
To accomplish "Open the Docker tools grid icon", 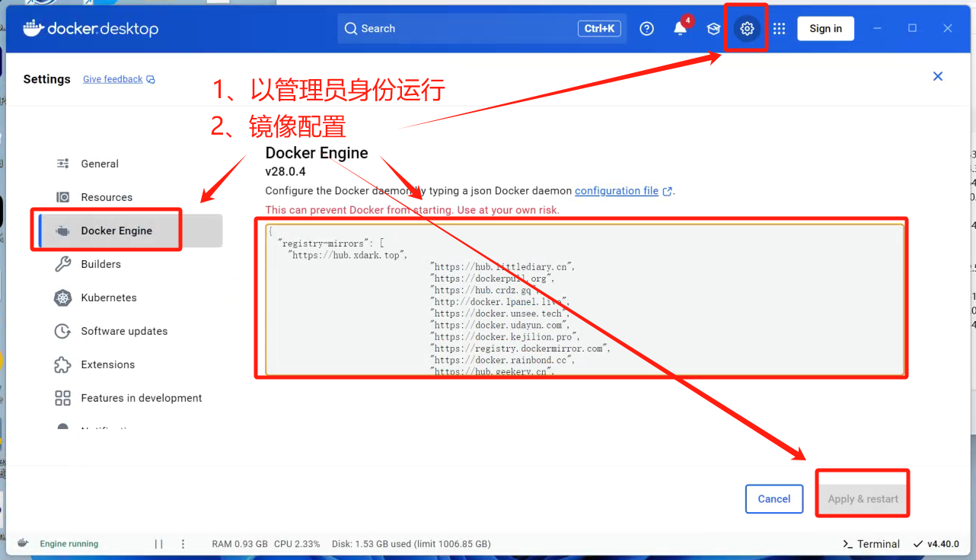I will click(x=779, y=28).
